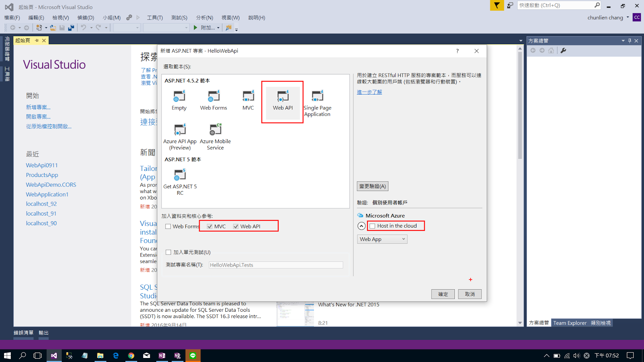
Task: Uncheck the MVC reference checkbox
Action: click(x=210, y=226)
